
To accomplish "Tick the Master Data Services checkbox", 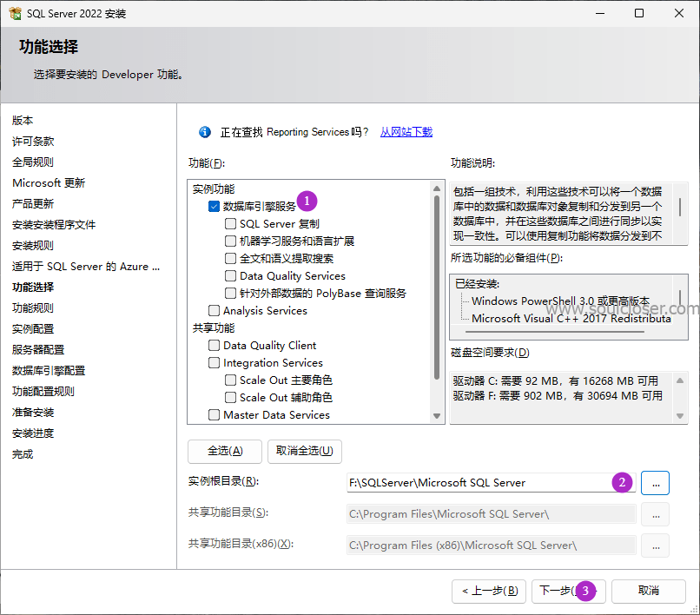I will click(214, 415).
